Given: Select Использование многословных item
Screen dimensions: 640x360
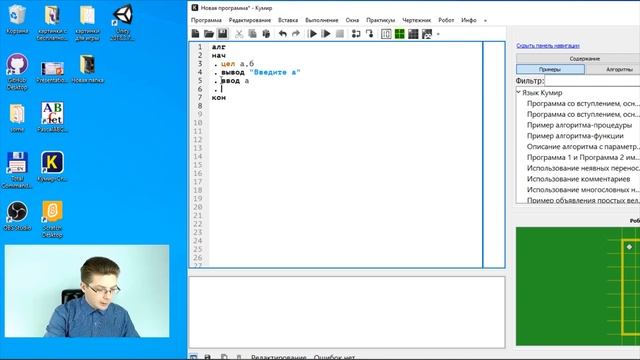Looking at the screenshot, I should pyautogui.click(x=583, y=190).
